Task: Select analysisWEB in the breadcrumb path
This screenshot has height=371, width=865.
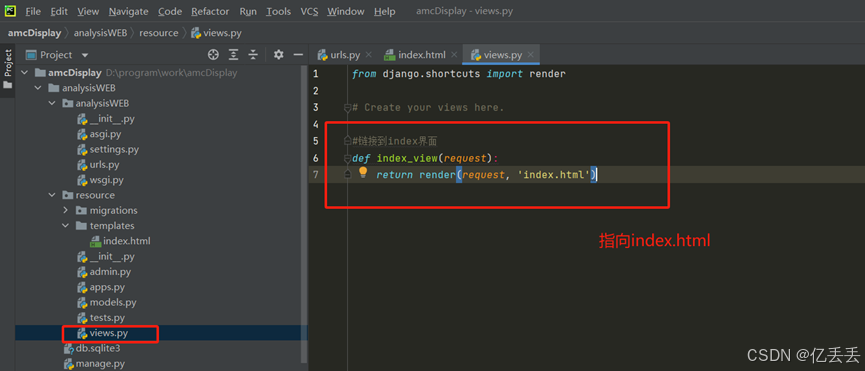Action: point(100,33)
